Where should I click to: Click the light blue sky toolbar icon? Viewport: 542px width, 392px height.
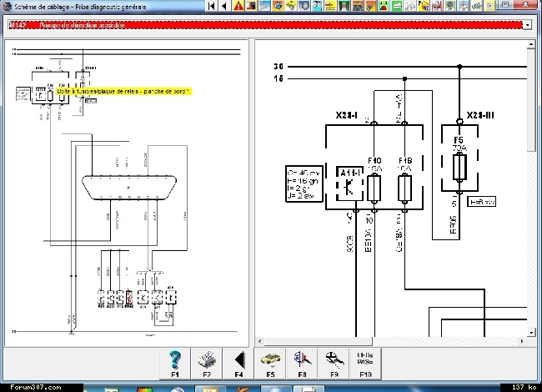point(264,6)
